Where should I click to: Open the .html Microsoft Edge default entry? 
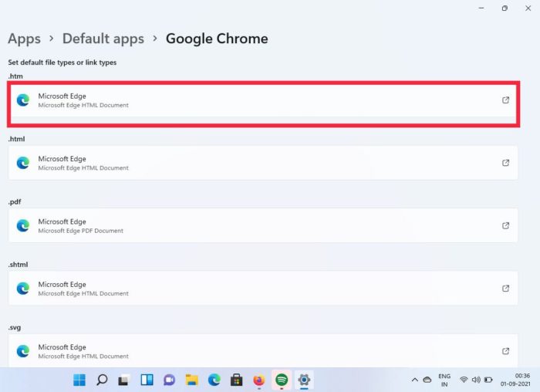point(263,163)
